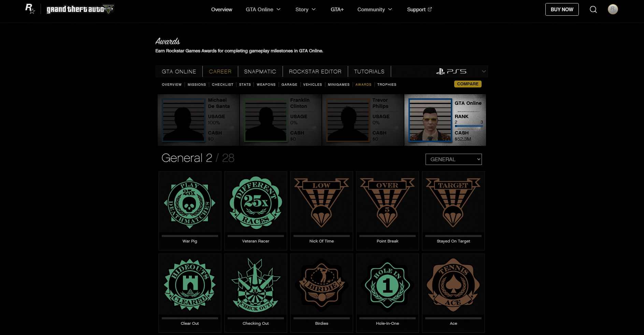Click the yellow COMPARE button

(468, 84)
